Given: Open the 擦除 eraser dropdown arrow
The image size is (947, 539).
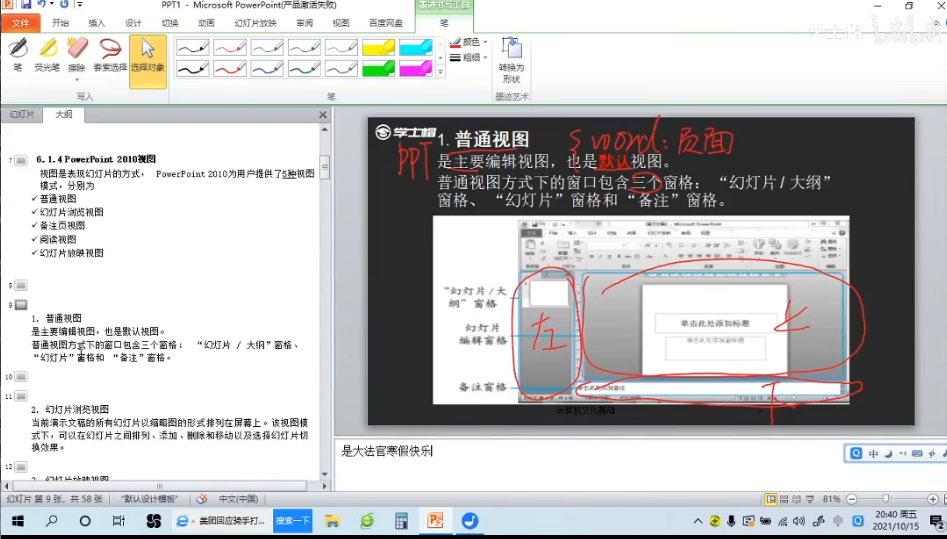Looking at the screenshot, I should 77,80.
